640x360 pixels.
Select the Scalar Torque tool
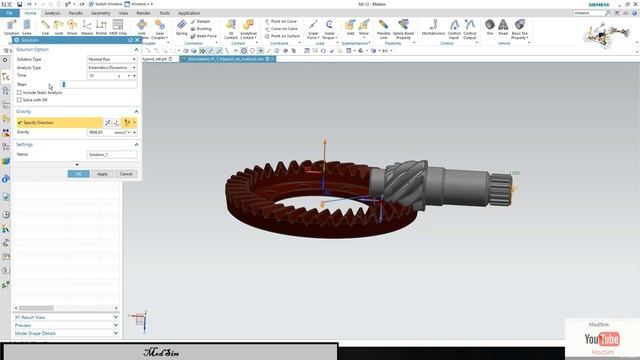point(329,29)
